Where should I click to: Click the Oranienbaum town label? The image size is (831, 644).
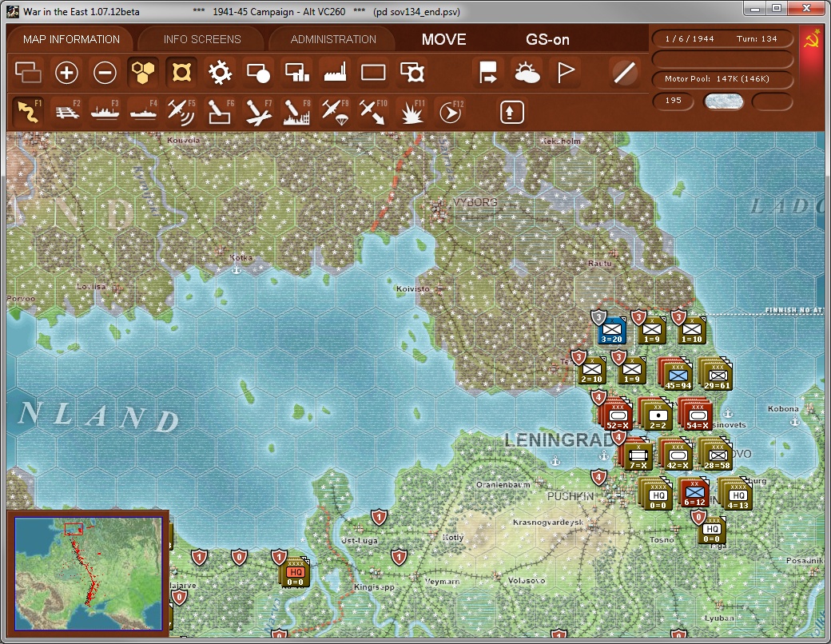click(x=503, y=484)
